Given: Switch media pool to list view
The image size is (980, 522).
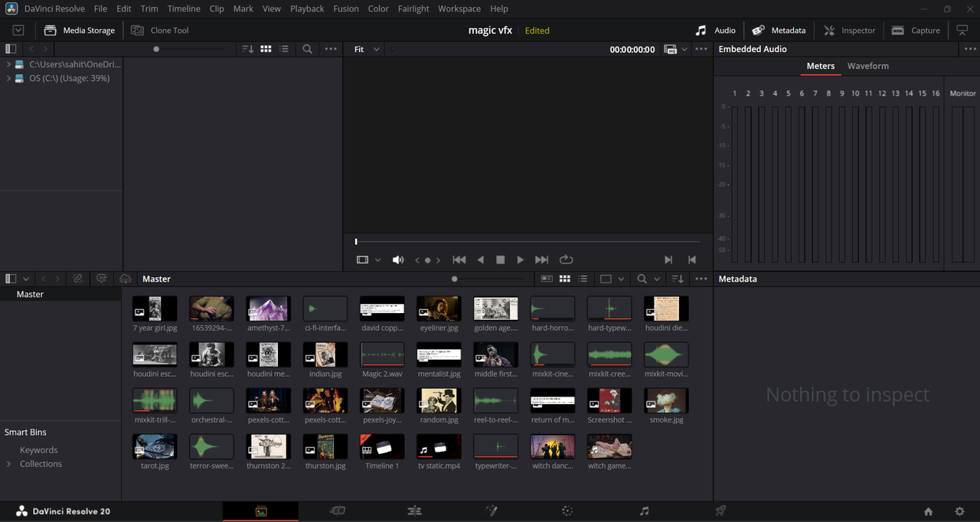Looking at the screenshot, I should pyautogui.click(x=583, y=279).
